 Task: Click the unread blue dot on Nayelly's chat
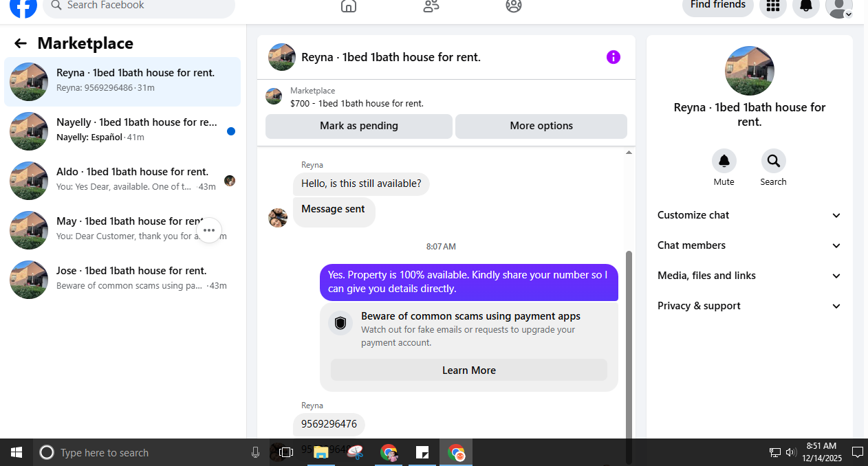[x=231, y=131]
